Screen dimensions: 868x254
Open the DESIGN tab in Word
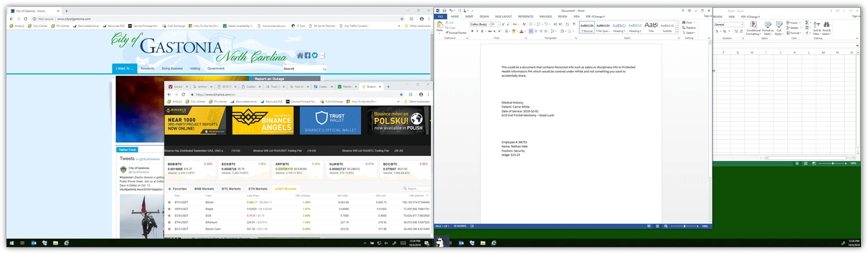484,16
